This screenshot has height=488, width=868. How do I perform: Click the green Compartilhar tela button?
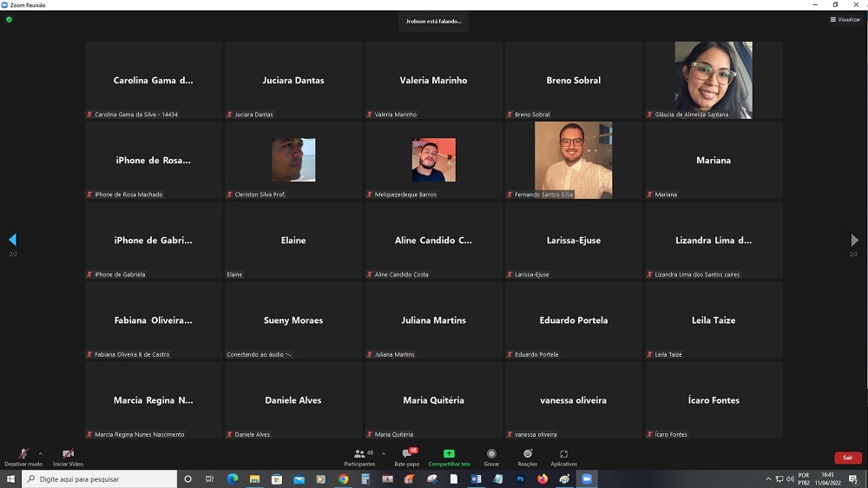[449, 455]
